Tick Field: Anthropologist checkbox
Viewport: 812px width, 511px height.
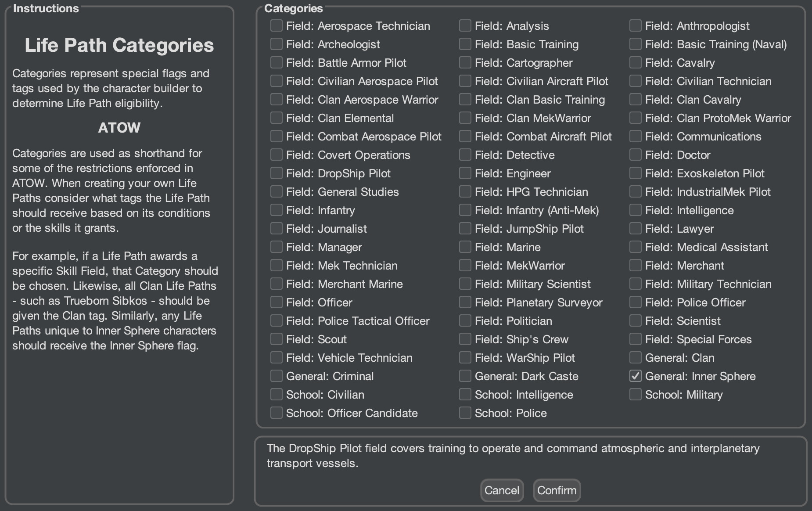coord(636,26)
